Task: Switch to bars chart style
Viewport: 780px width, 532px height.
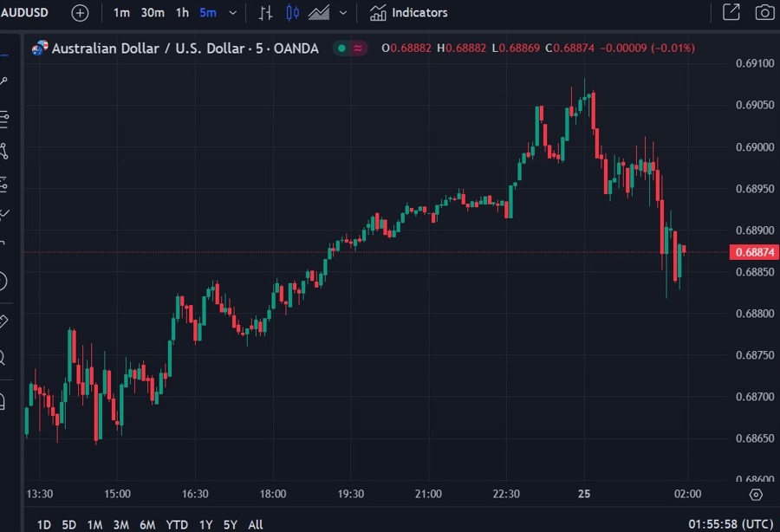Action: point(266,13)
